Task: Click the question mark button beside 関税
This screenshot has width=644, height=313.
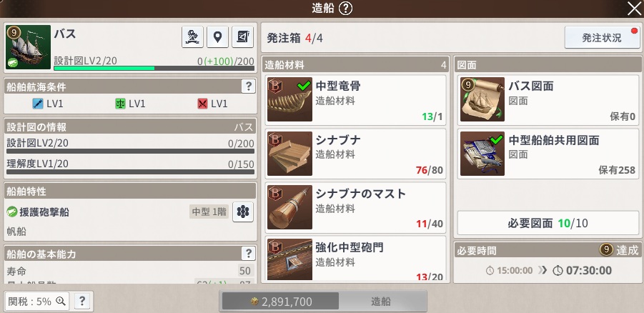Action: [82, 301]
